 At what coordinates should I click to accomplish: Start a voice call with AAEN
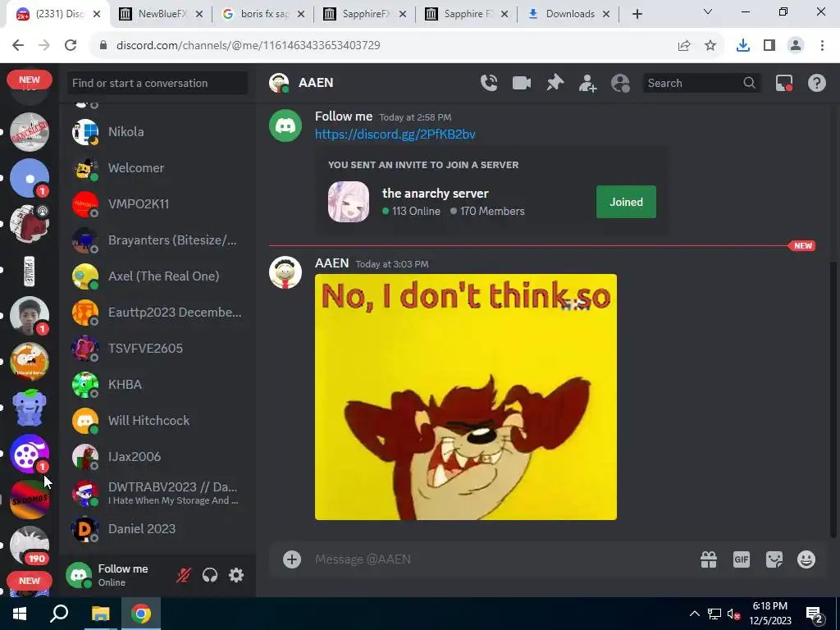[489, 83]
